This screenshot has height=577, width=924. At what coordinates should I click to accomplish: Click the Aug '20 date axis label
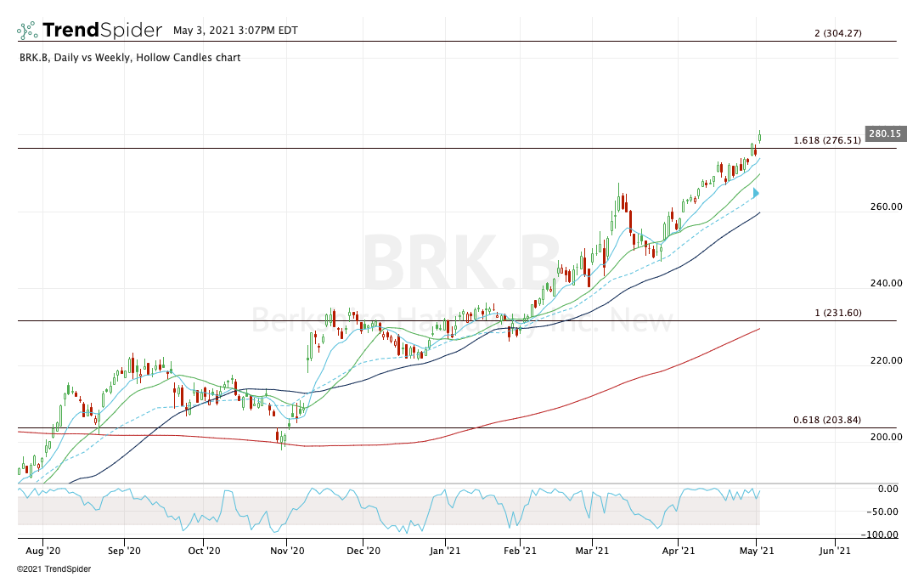pyautogui.click(x=43, y=551)
